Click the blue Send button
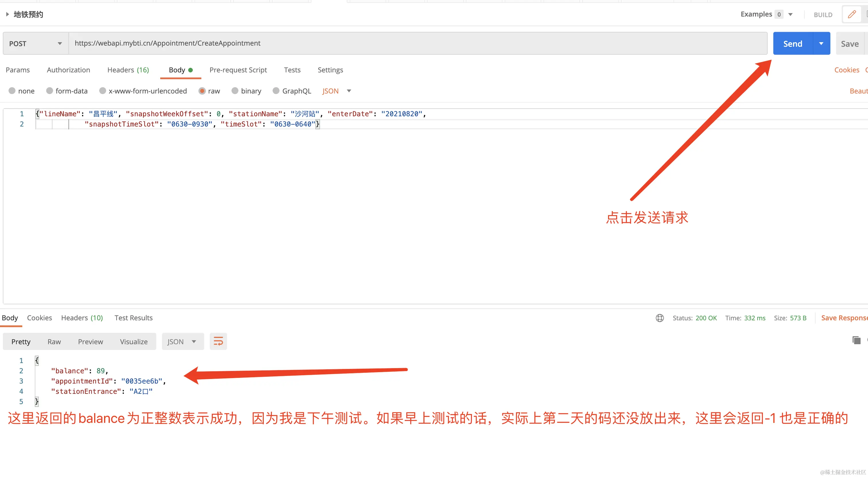868x477 pixels. (793, 43)
